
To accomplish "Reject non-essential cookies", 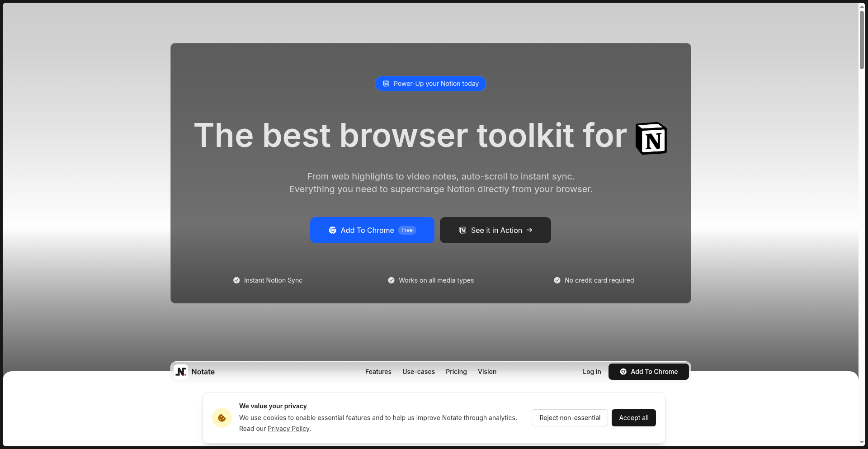I will point(570,418).
